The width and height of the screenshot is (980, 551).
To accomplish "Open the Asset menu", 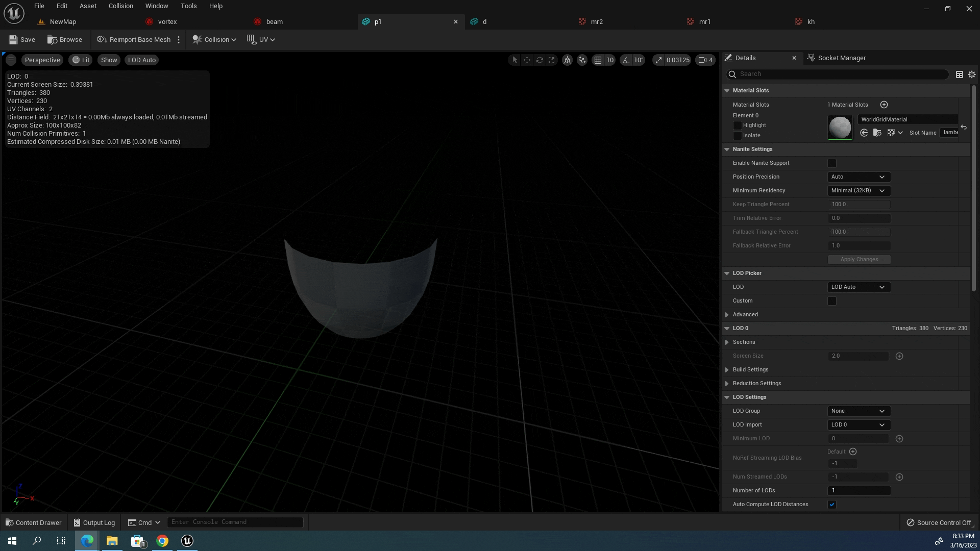I will point(88,6).
